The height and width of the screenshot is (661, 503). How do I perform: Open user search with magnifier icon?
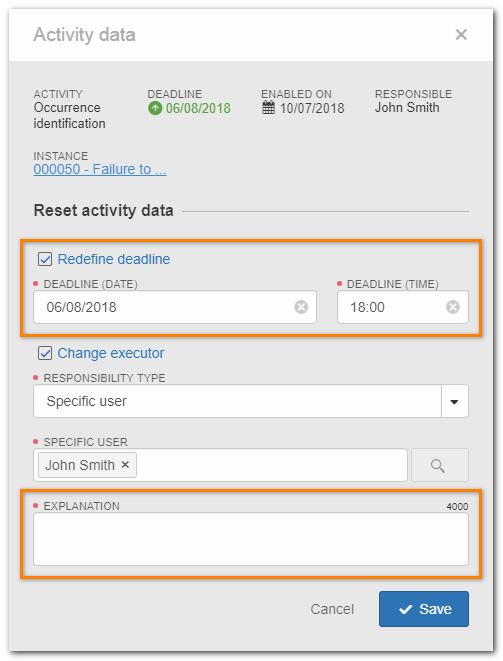tap(440, 465)
